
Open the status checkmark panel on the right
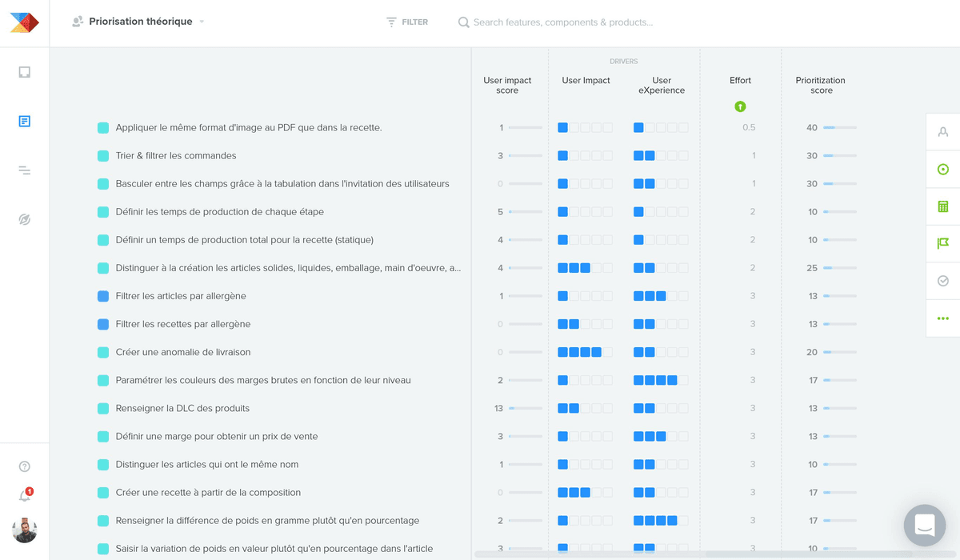(x=942, y=281)
